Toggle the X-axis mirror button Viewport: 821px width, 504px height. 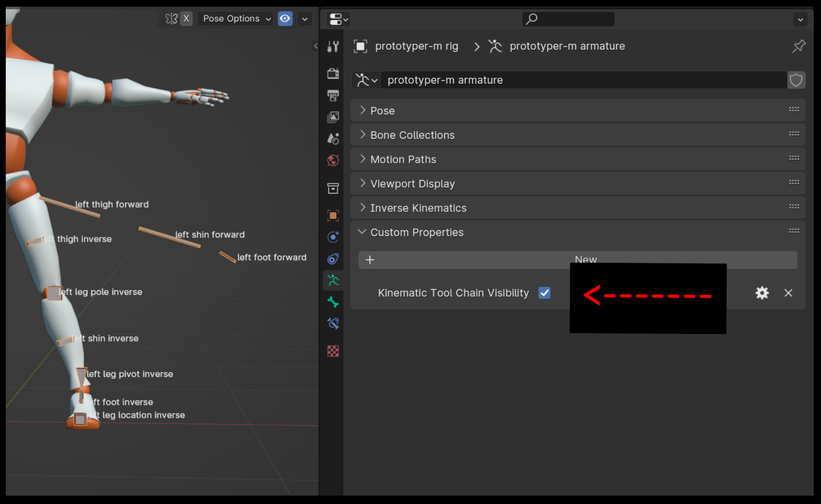click(186, 19)
